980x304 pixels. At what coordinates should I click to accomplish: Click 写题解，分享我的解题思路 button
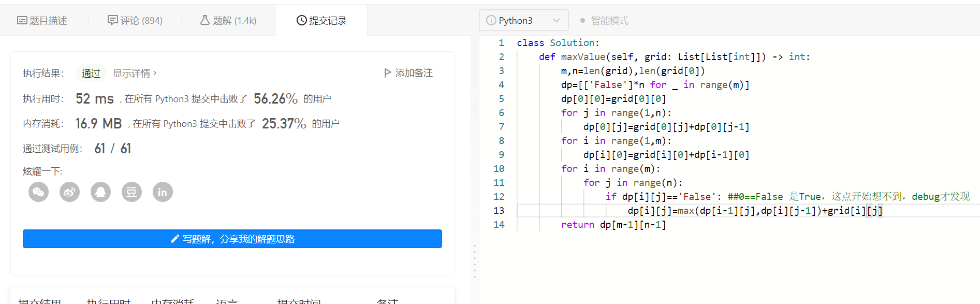tap(232, 239)
